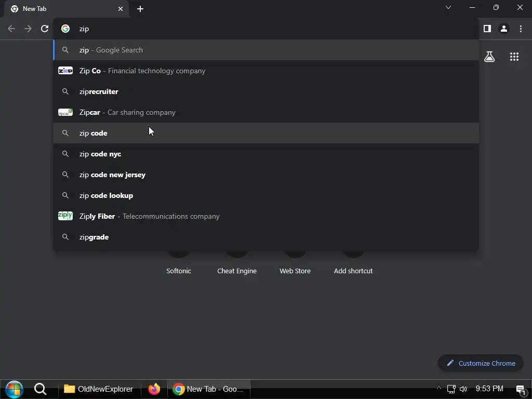This screenshot has width=532, height=399.
Task: Click the search icon beside zipgrade
Action: click(65, 237)
